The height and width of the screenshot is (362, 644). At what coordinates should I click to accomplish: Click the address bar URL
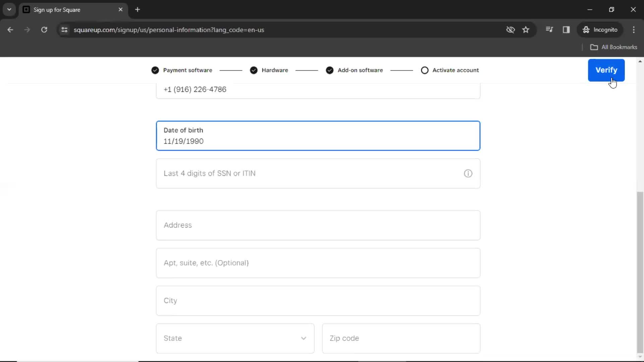pyautogui.click(x=169, y=30)
